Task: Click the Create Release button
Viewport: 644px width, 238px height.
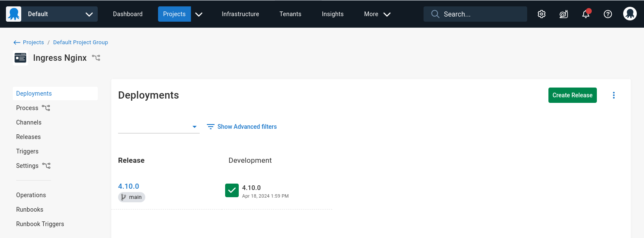Action: click(573, 95)
